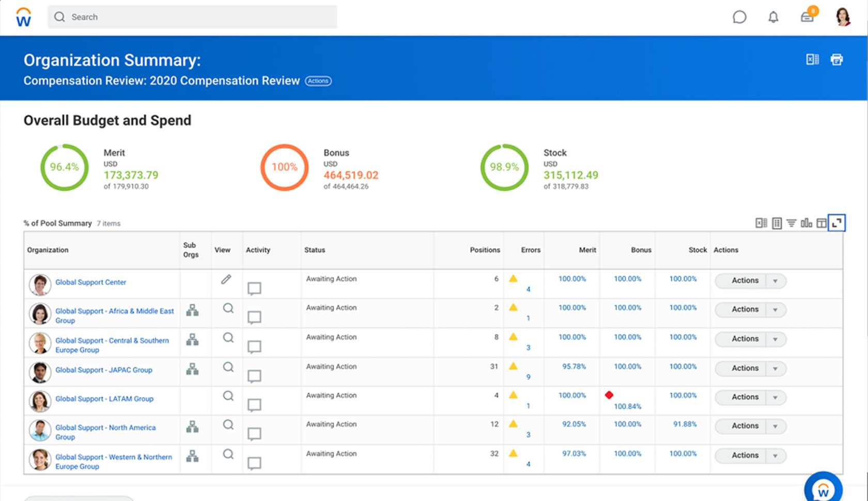Expand Actions dropdown arrow for JAPAC Group
The image size is (868, 501).
[775, 369]
